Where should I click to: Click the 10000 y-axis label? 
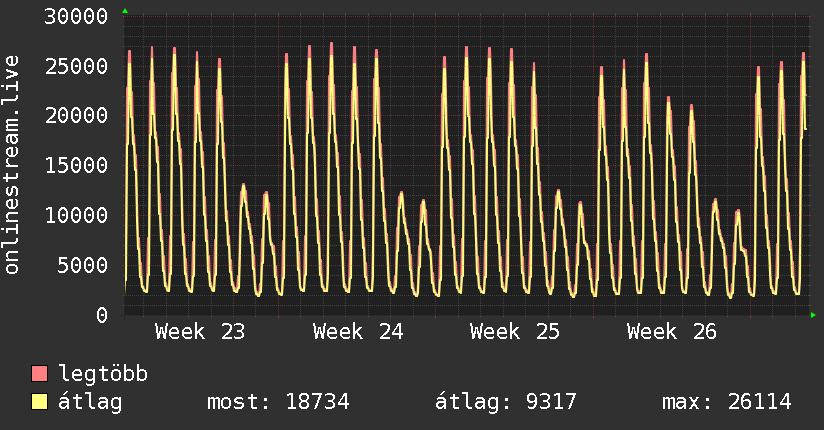click(76, 216)
